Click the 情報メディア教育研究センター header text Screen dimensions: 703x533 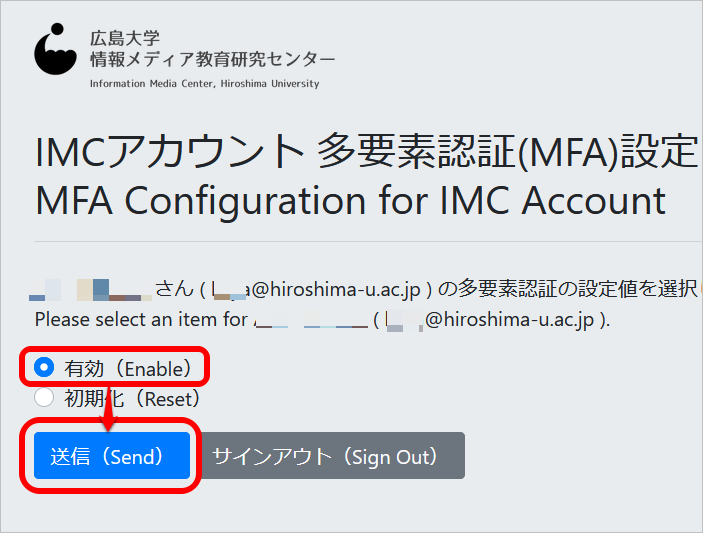click(213, 59)
